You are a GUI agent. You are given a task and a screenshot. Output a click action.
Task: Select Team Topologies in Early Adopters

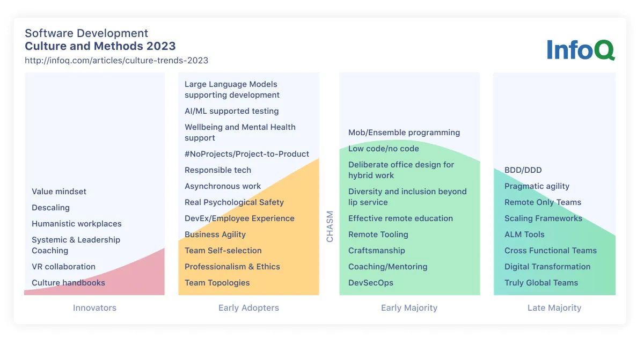[217, 283]
